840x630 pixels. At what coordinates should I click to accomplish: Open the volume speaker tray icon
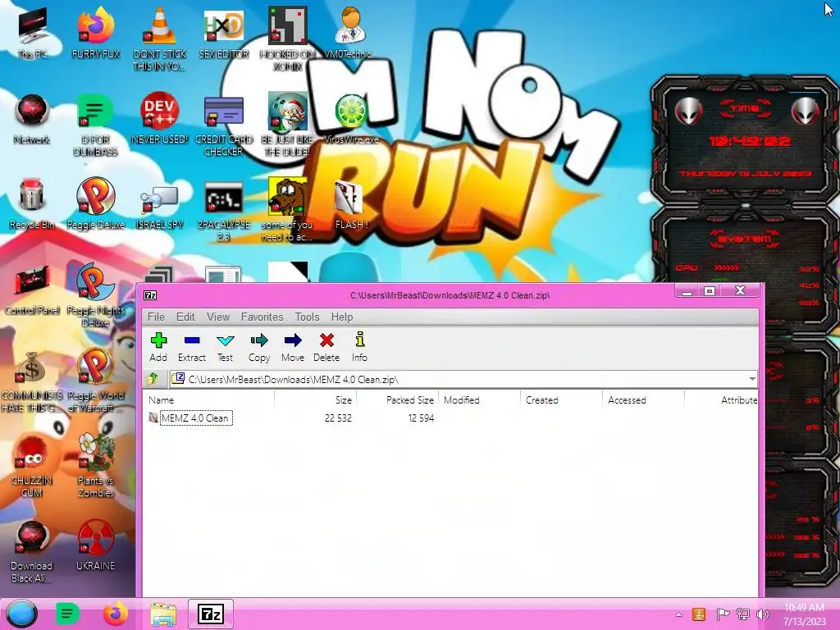click(x=762, y=614)
